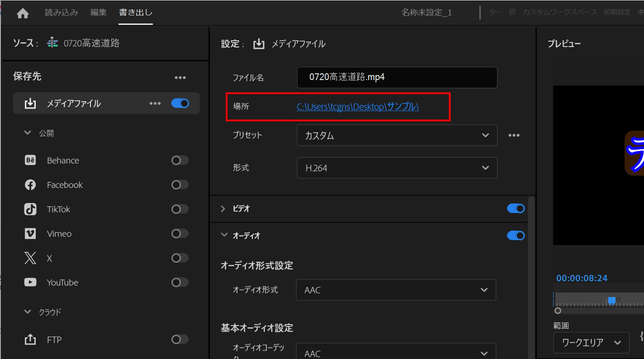
Task: Switch to the 編集 tab
Action: tap(98, 12)
